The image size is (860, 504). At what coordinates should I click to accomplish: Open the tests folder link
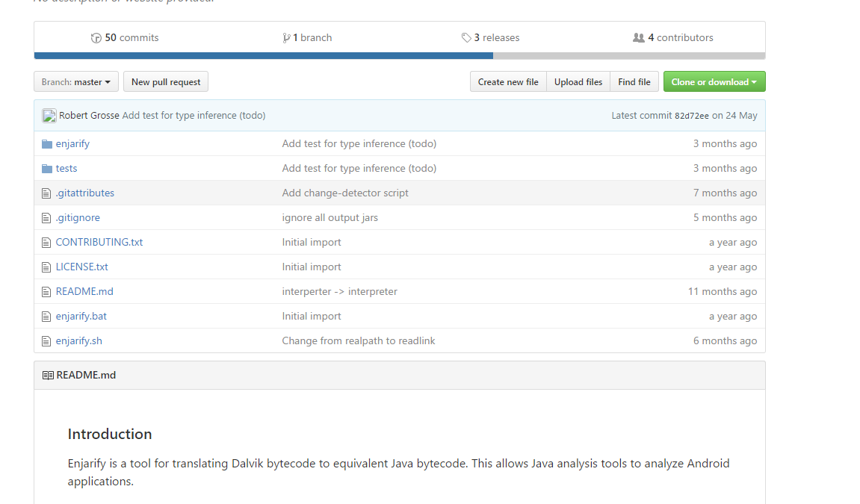coord(66,168)
